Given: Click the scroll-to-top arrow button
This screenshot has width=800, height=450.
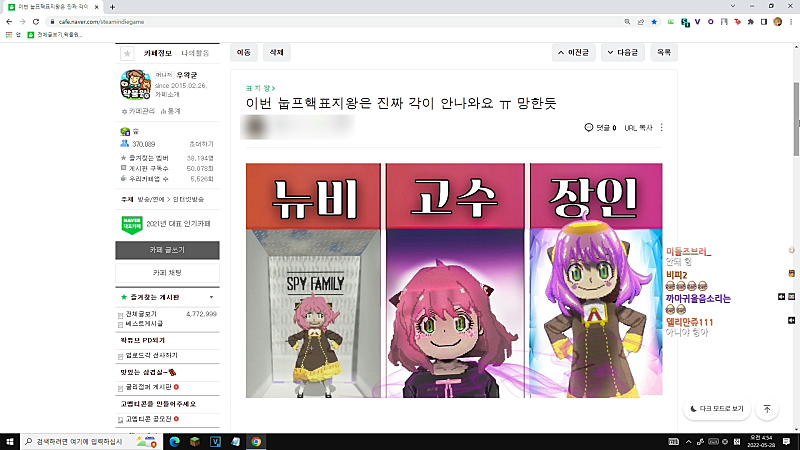Looking at the screenshot, I should [x=767, y=409].
